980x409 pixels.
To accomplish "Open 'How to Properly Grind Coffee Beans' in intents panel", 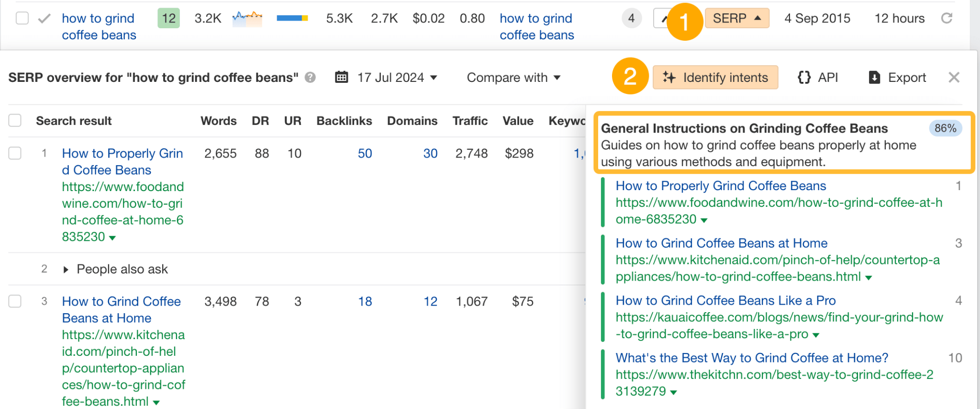I will point(721,186).
